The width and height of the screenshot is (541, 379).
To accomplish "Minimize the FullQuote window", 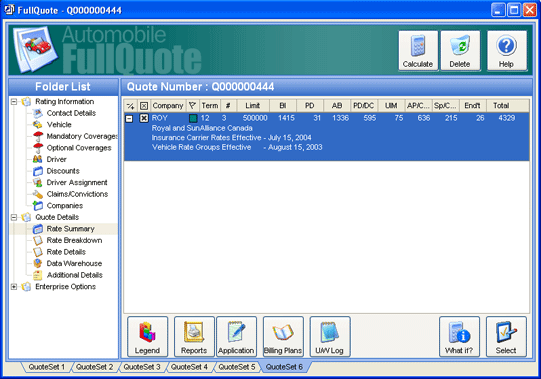I will click(x=498, y=10).
